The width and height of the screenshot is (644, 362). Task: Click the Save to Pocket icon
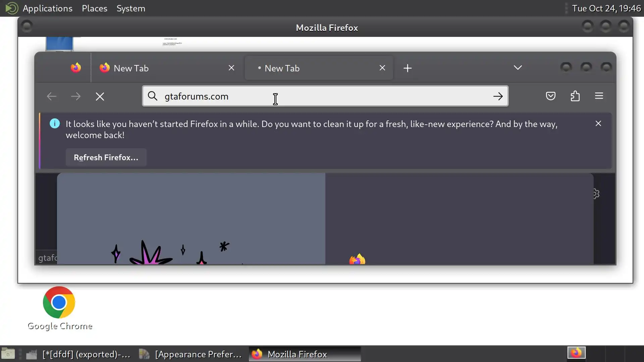[x=550, y=96]
